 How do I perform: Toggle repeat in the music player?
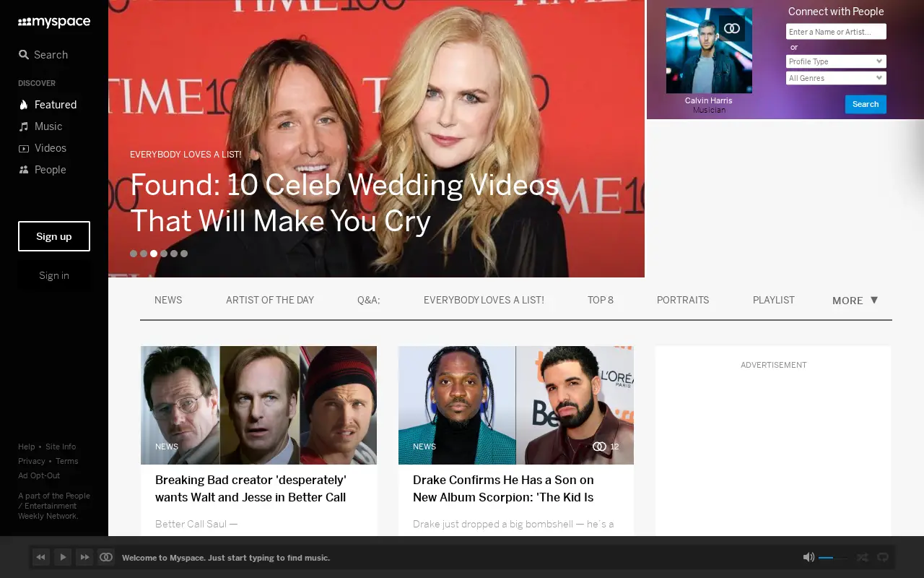tap(882, 557)
